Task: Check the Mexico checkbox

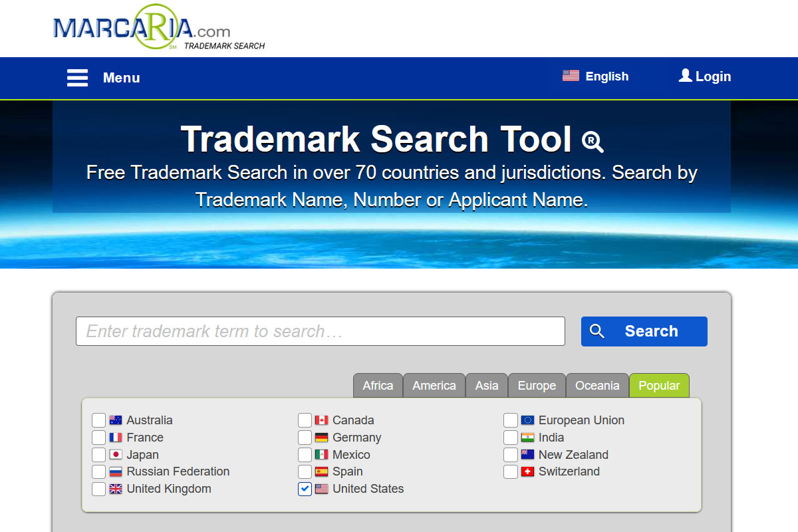Action: point(305,455)
